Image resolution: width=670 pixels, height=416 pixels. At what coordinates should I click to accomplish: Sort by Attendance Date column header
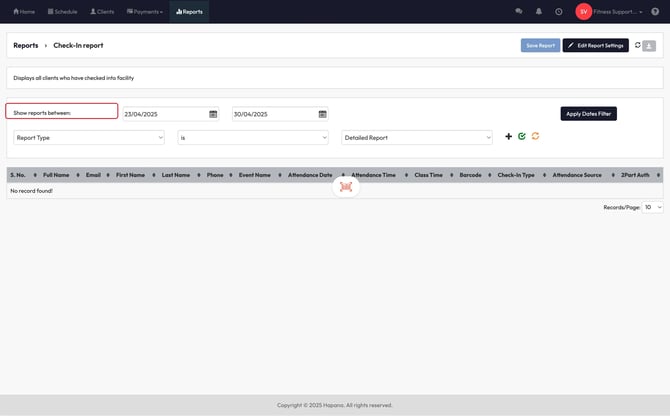tap(310, 175)
